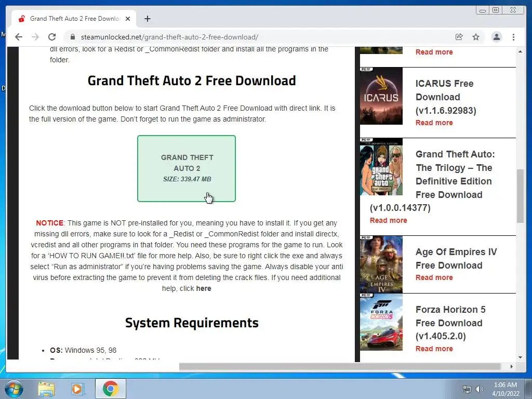Screen dimensions: 532x399
Task: Open GTA Trilogy Definitive Edition title link
Action: tap(432, 181)
